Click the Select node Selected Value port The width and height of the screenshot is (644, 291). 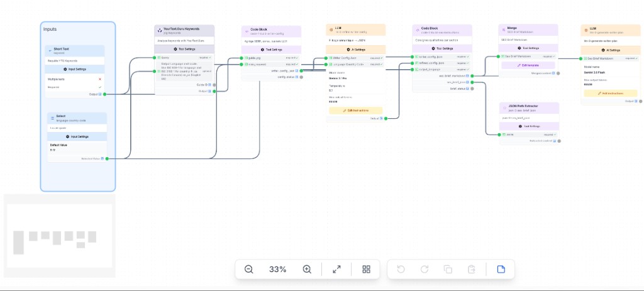pos(107,158)
